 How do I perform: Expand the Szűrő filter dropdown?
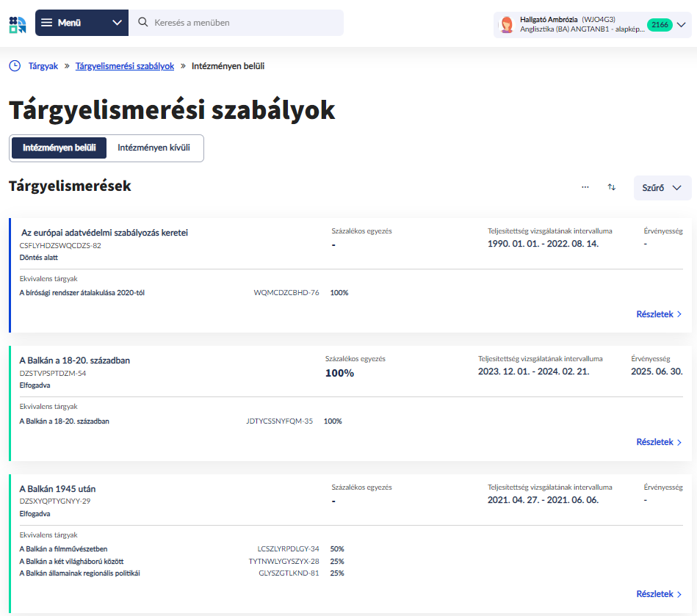point(662,188)
